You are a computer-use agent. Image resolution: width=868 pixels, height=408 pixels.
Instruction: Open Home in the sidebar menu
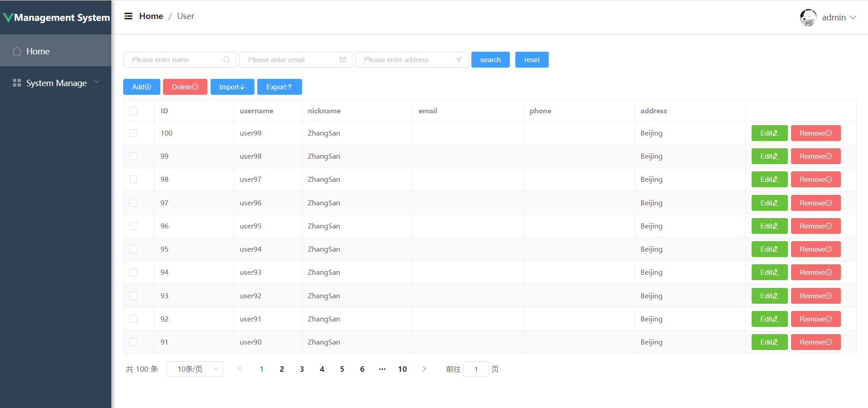tap(56, 51)
